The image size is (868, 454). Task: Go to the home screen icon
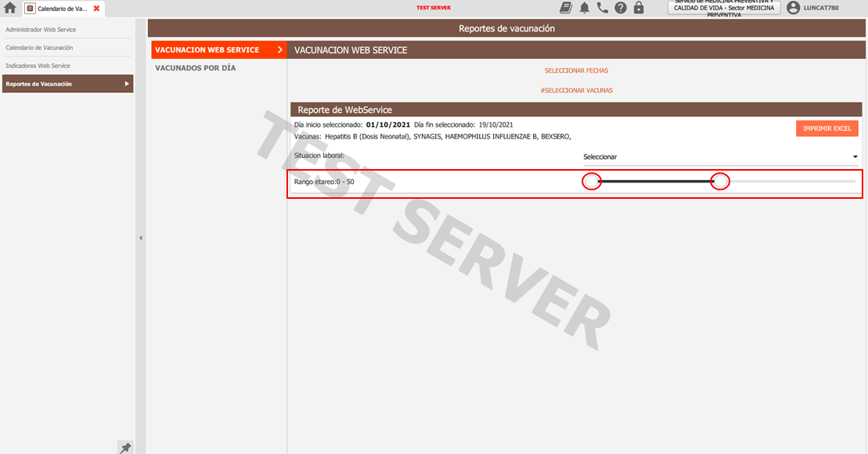coord(10,8)
